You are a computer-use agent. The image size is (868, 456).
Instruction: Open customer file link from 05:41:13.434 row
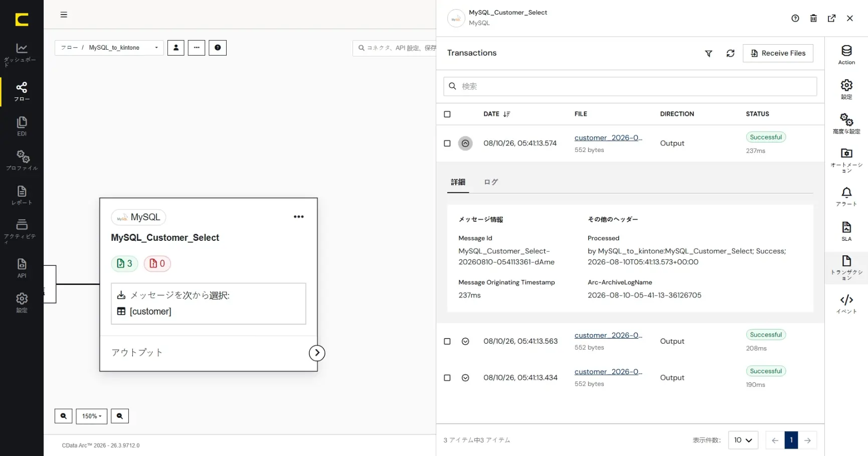608,372
